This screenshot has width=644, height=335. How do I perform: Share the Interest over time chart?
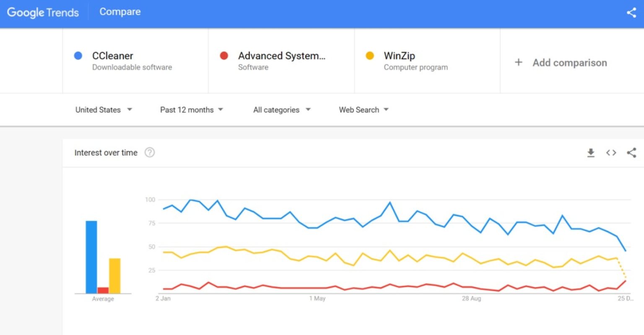[x=631, y=153]
